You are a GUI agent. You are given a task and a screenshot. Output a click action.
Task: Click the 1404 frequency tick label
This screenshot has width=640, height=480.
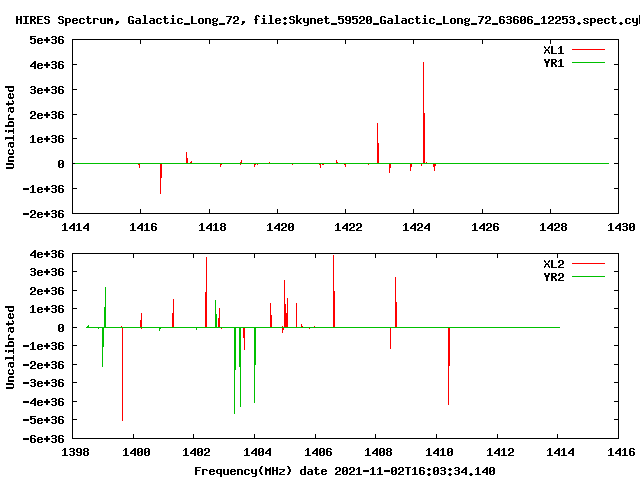coord(257,452)
